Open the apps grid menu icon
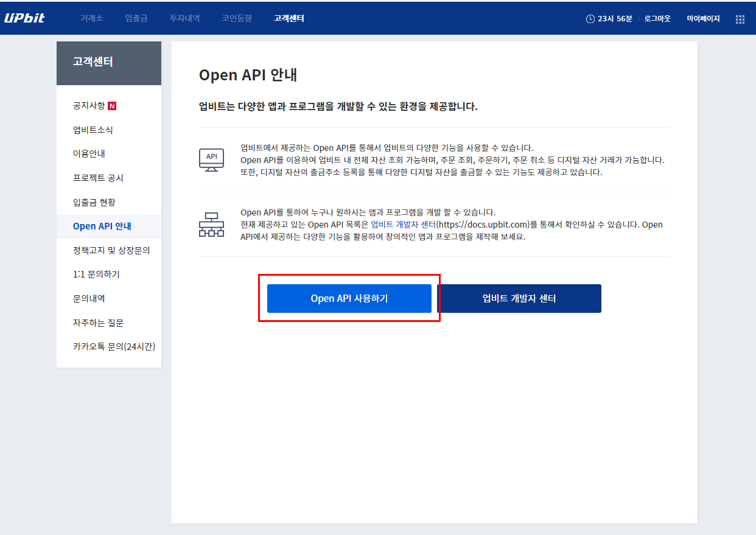The image size is (756, 535). click(x=740, y=19)
